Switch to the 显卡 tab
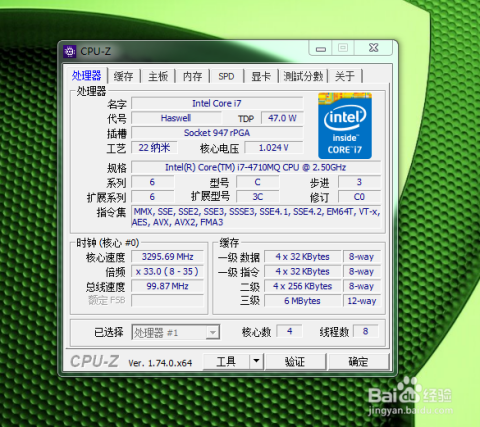This screenshot has width=480, height=427. (x=261, y=76)
